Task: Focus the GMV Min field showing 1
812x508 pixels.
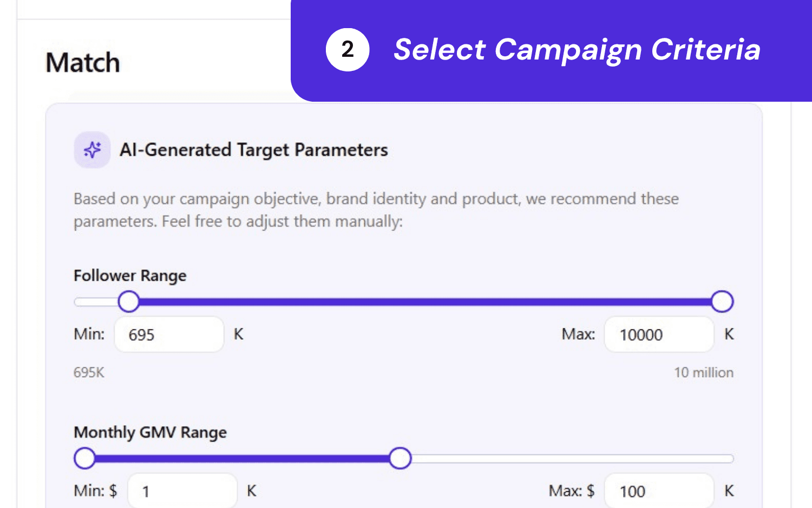Action: point(182,491)
